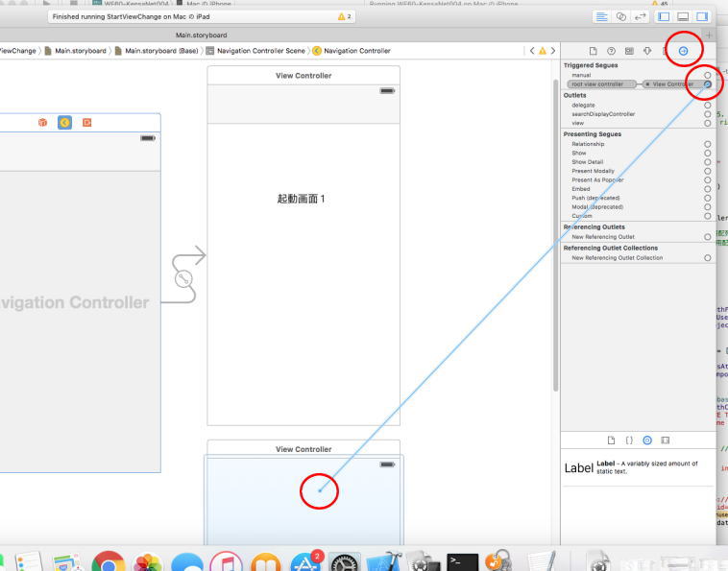This screenshot has height=571, width=728.
Task: Click the warning count in status bar
Action: pyautogui.click(x=344, y=17)
